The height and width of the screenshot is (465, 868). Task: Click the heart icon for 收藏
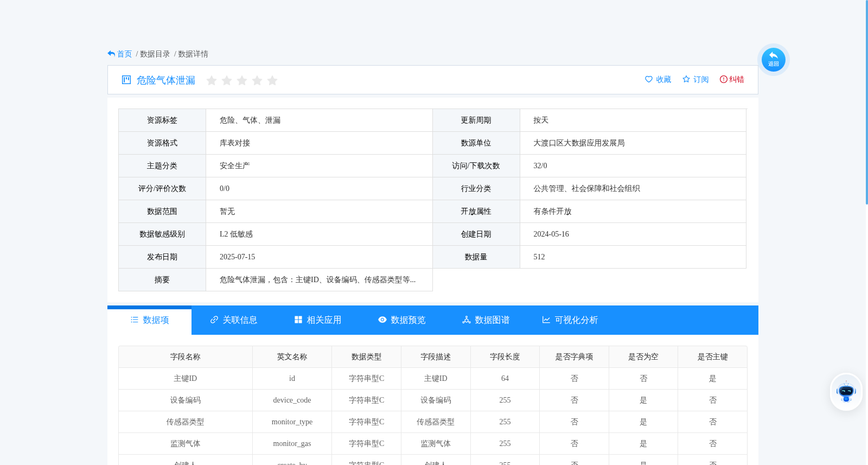click(x=649, y=79)
